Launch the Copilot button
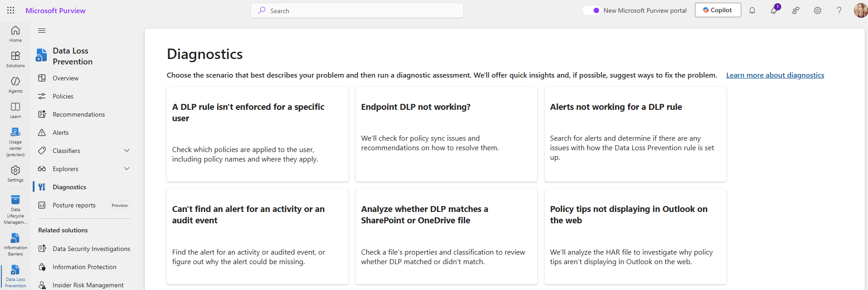This screenshot has width=868, height=290. click(718, 10)
